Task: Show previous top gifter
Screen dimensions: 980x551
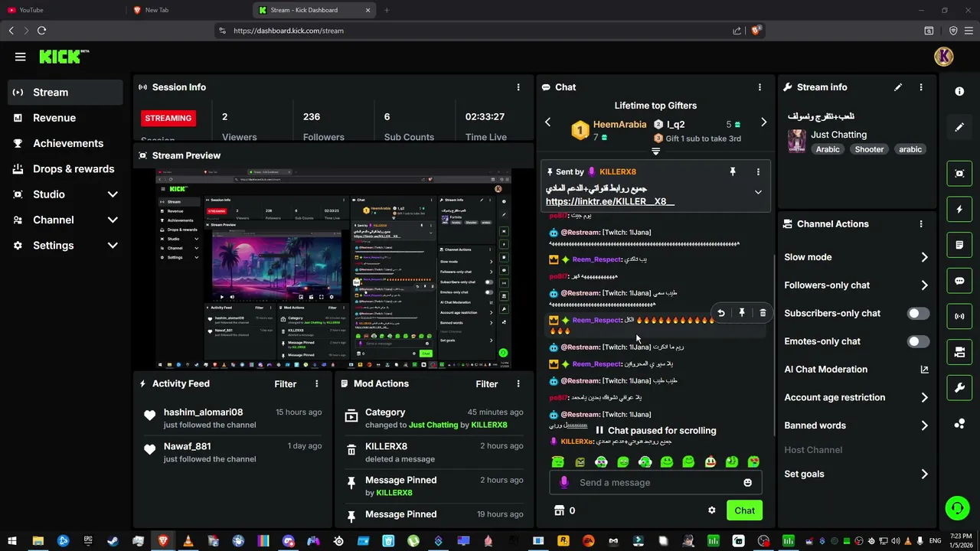Action: click(547, 122)
